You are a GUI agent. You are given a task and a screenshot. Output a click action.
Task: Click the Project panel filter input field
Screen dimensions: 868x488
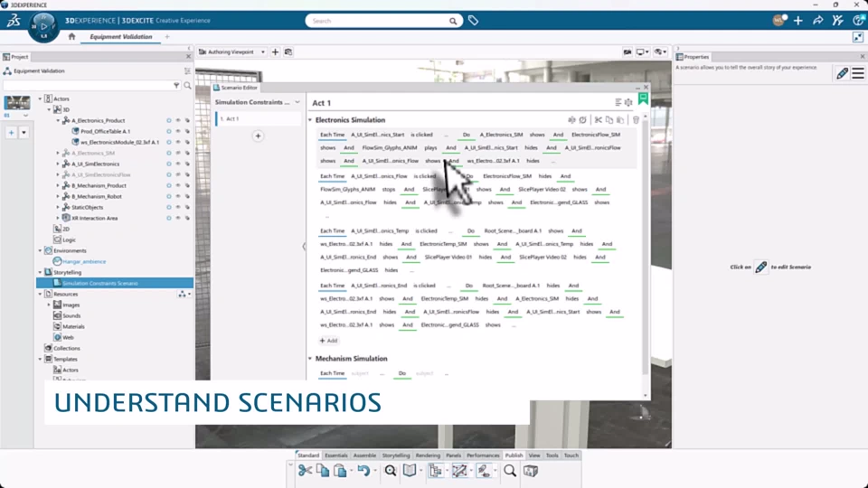[88, 86]
